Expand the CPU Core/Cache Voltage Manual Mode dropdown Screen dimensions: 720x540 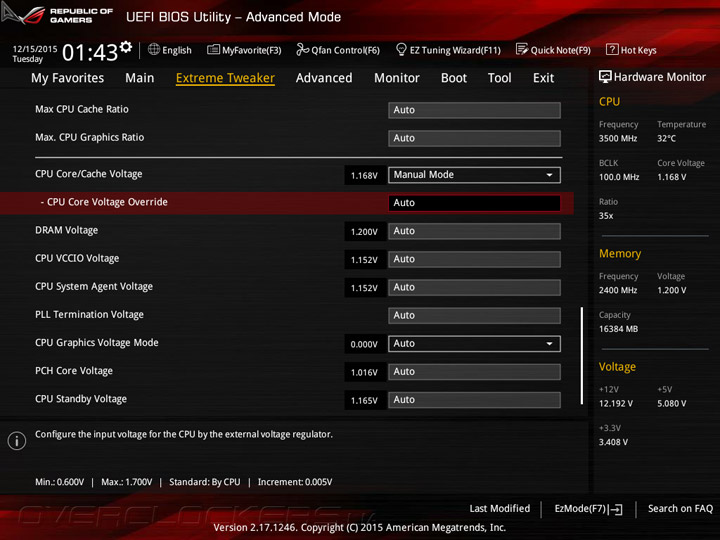coord(474,175)
